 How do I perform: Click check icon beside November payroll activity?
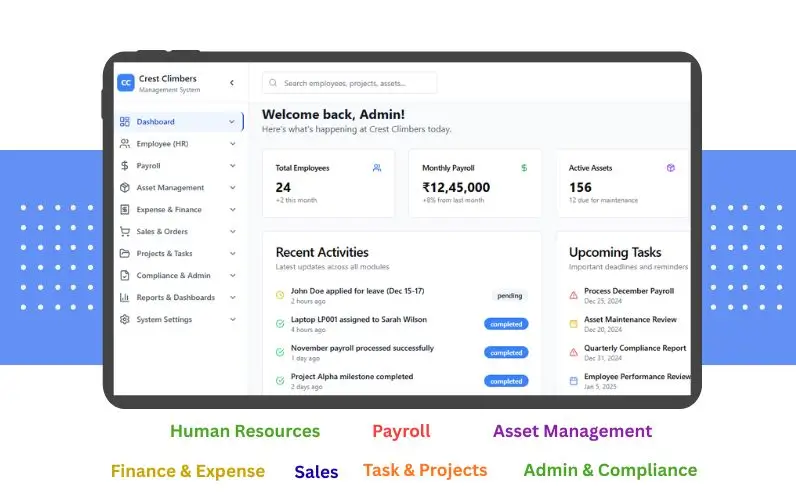(280, 352)
